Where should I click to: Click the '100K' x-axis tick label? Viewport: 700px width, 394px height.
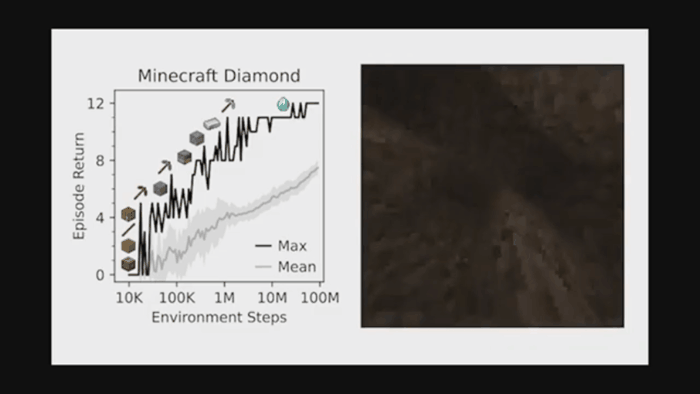pos(177,298)
